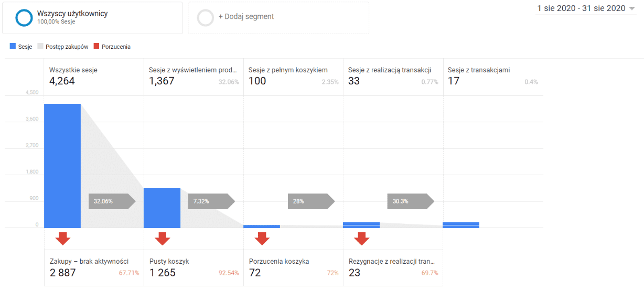
Task: Click red arrow above Porzucenia koszyka
Action: [262, 239]
